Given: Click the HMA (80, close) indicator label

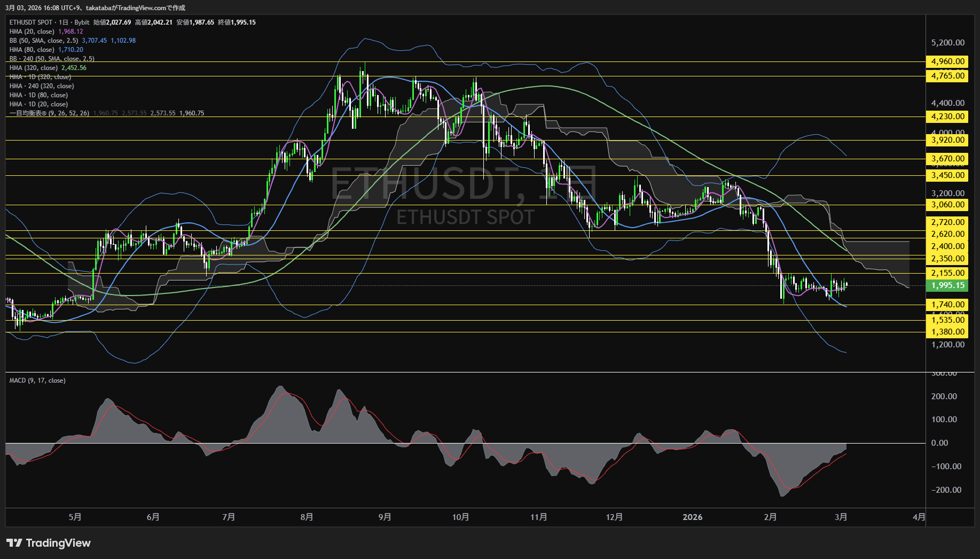Looking at the screenshot, I should (32, 50).
